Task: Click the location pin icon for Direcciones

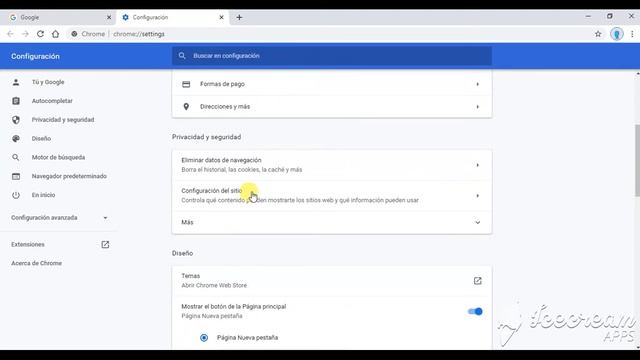Action: coord(186,107)
